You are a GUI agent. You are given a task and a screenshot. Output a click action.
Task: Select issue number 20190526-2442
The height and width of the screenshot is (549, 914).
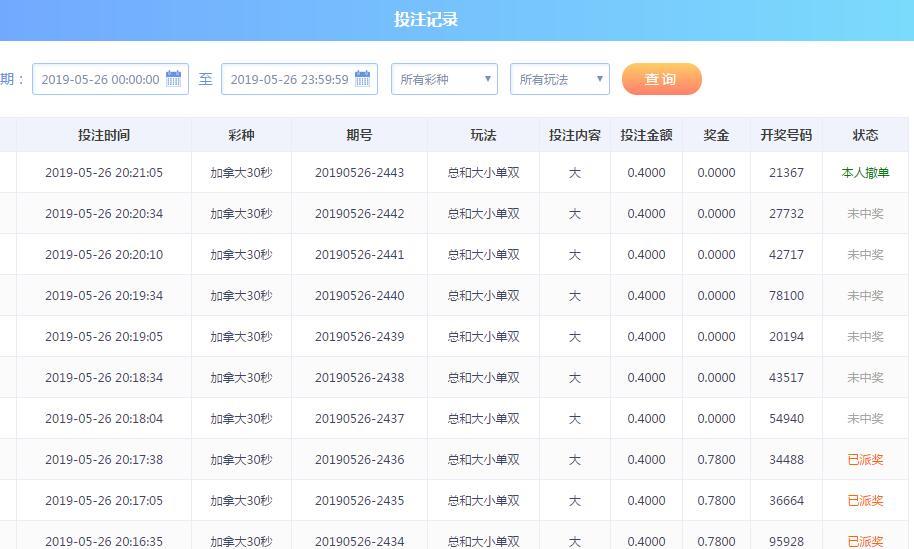[360, 214]
